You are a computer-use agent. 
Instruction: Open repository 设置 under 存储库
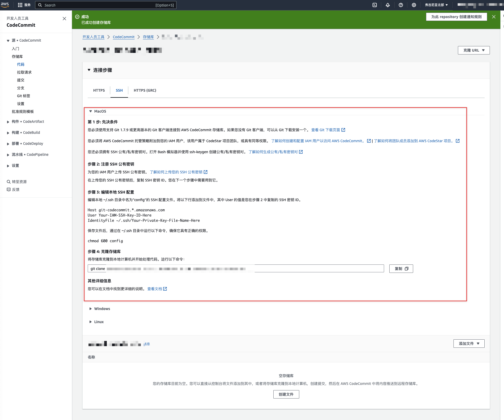point(21,104)
